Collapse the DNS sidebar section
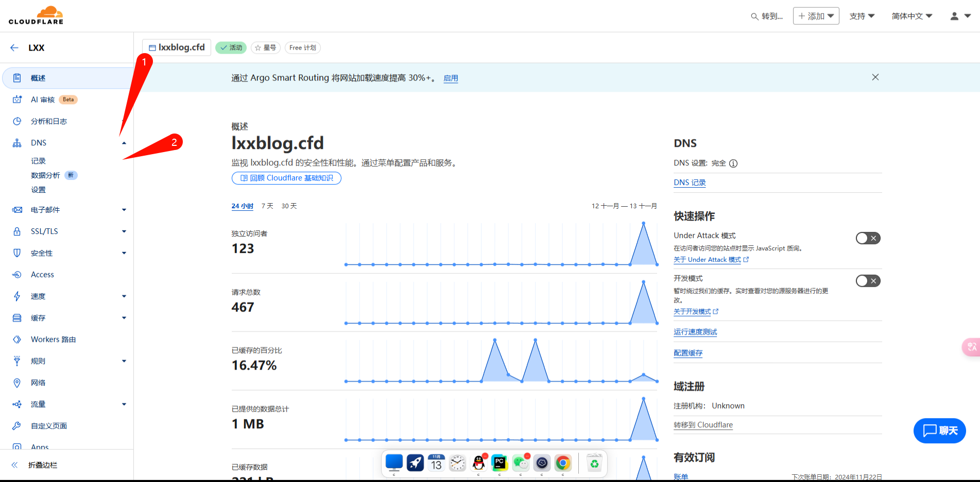Screen dimensions: 980x482 coord(124,143)
